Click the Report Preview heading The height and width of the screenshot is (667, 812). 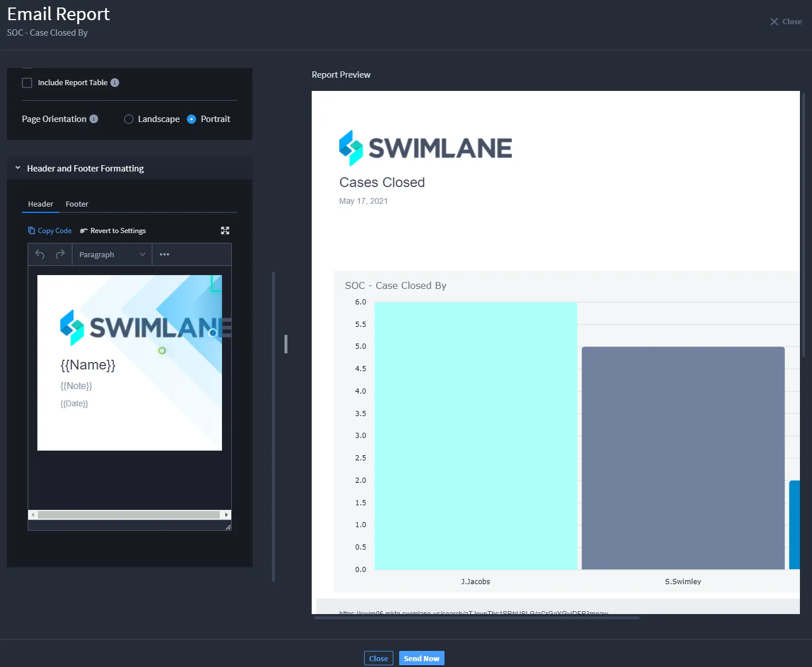pyautogui.click(x=341, y=75)
